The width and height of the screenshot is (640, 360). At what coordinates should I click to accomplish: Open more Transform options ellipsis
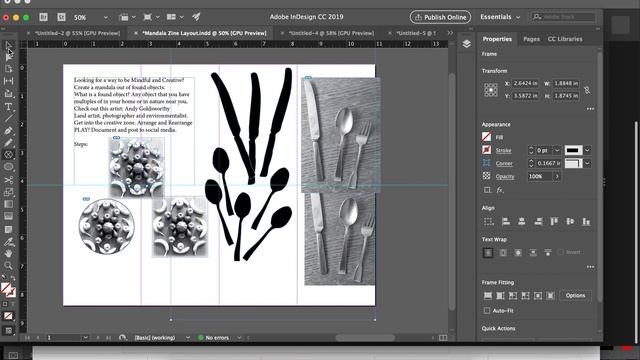click(590, 109)
